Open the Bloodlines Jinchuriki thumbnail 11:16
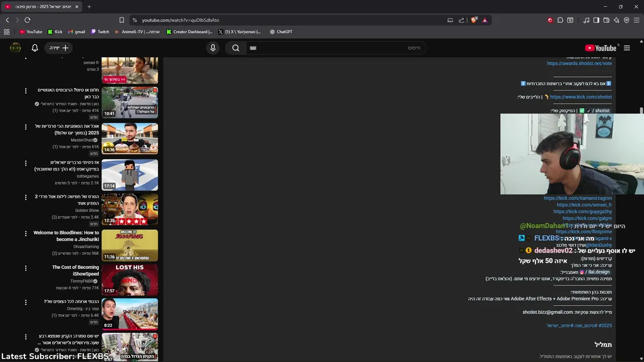The width and height of the screenshot is (644, 362). click(x=130, y=245)
